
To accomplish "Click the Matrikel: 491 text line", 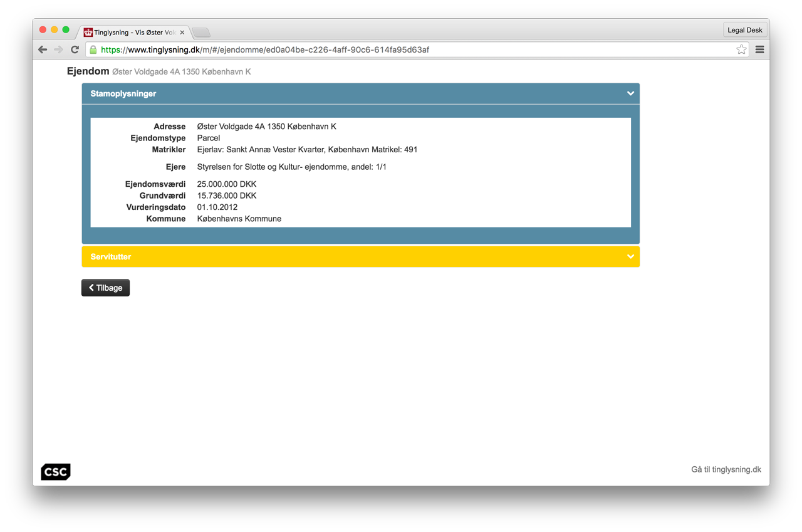I will click(307, 150).
